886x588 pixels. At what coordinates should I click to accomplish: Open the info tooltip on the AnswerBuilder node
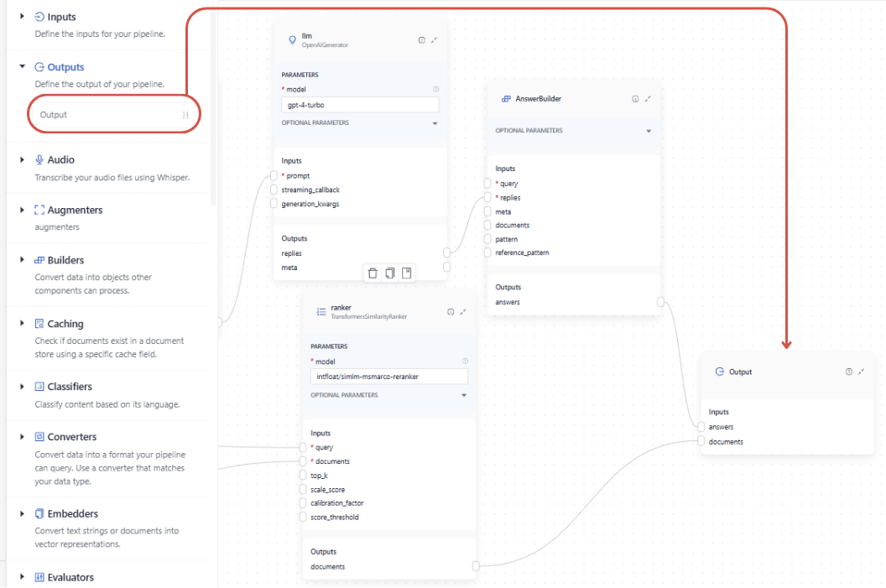(x=636, y=98)
